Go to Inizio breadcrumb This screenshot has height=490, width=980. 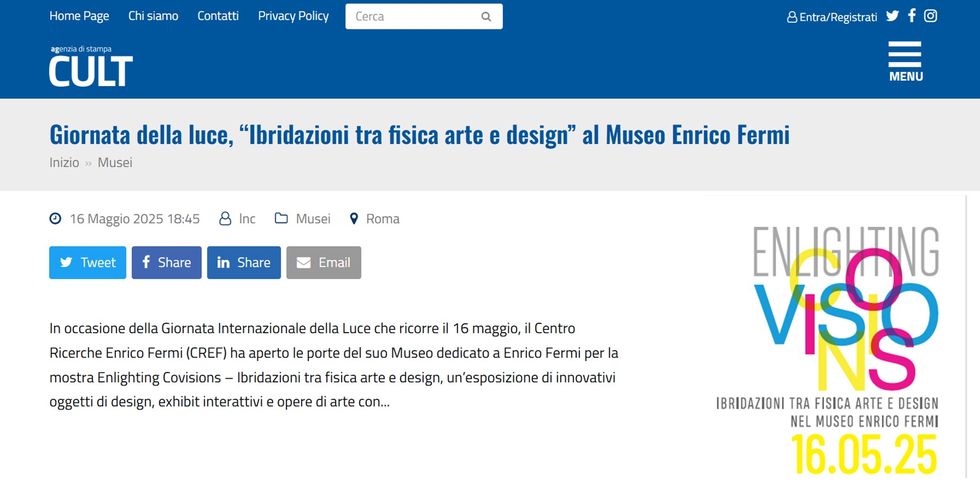tap(64, 163)
